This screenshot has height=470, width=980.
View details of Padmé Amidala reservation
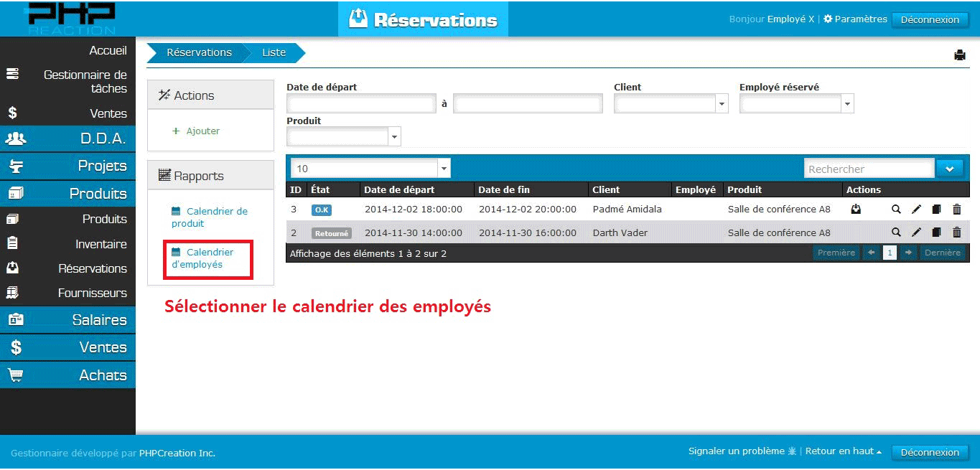point(896,210)
